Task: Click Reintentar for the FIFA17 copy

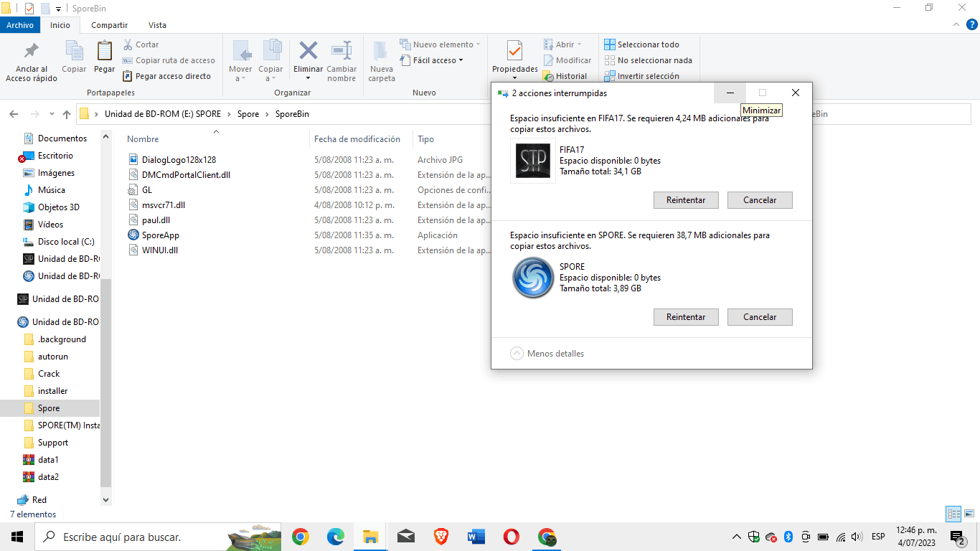Action: click(686, 200)
